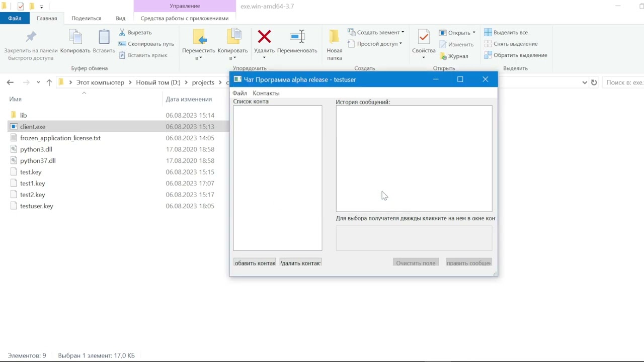Open Средства работы с приложениями tab
644x362 pixels.
(x=185, y=18)
